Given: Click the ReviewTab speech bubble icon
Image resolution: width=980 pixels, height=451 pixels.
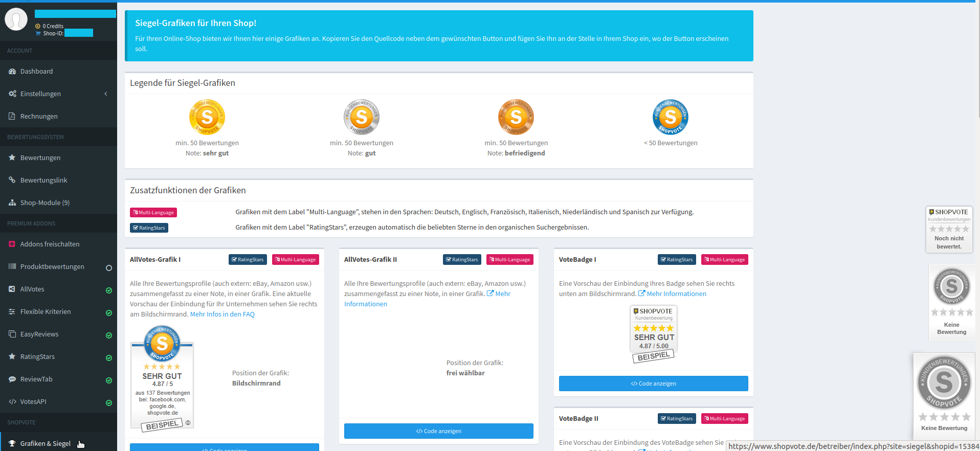Looking at the screenshot, I should (12, 379).
